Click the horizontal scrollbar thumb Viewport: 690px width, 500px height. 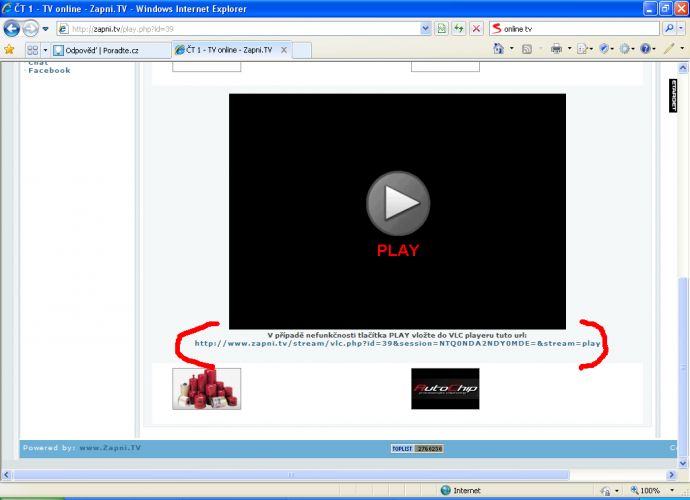(x=291, y=475)
